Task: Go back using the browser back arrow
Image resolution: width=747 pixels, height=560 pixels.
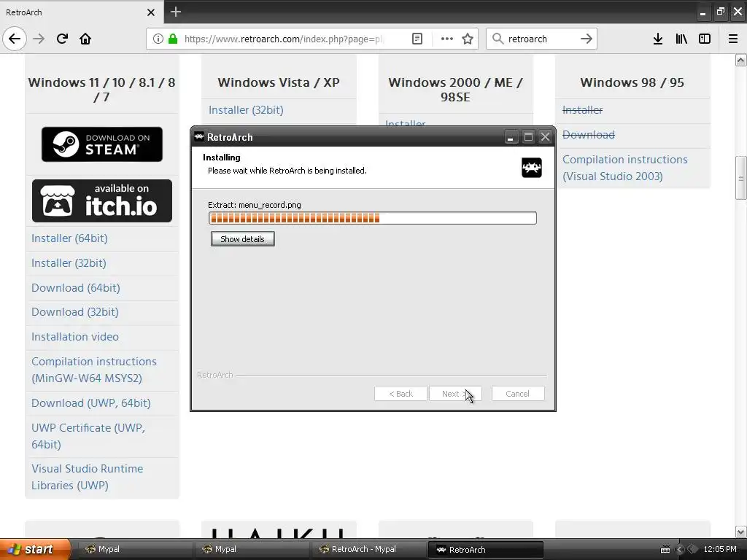Action: 15,39
